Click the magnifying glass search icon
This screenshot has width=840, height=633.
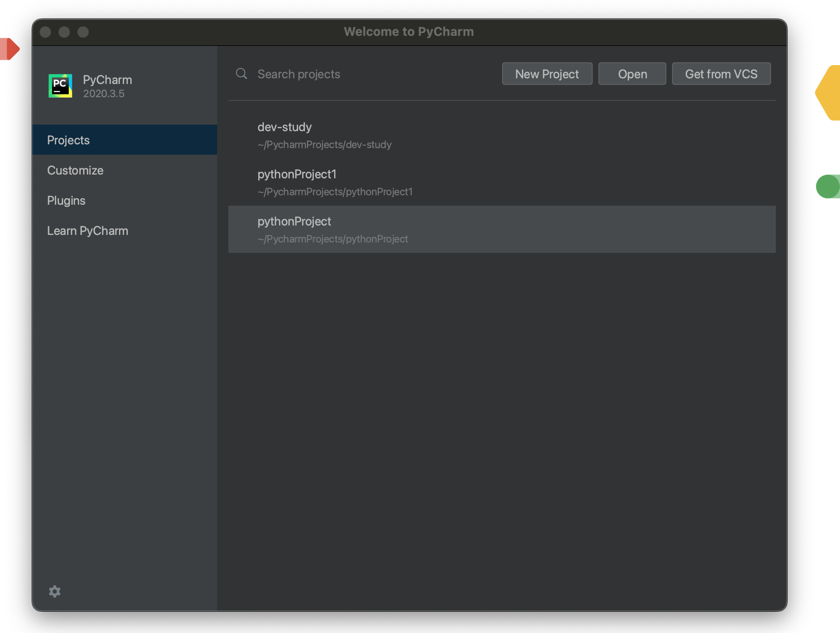coord(242,74)
